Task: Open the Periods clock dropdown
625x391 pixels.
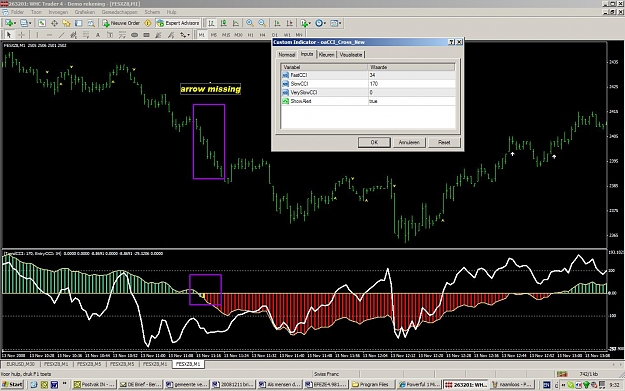Action: coord(320,23)
